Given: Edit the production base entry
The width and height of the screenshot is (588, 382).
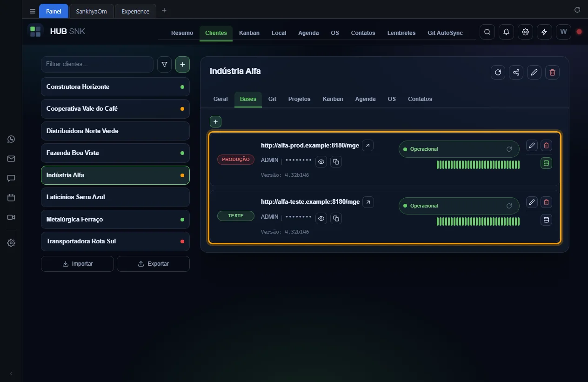Looking at the screenshot, I should pos(532,146).
